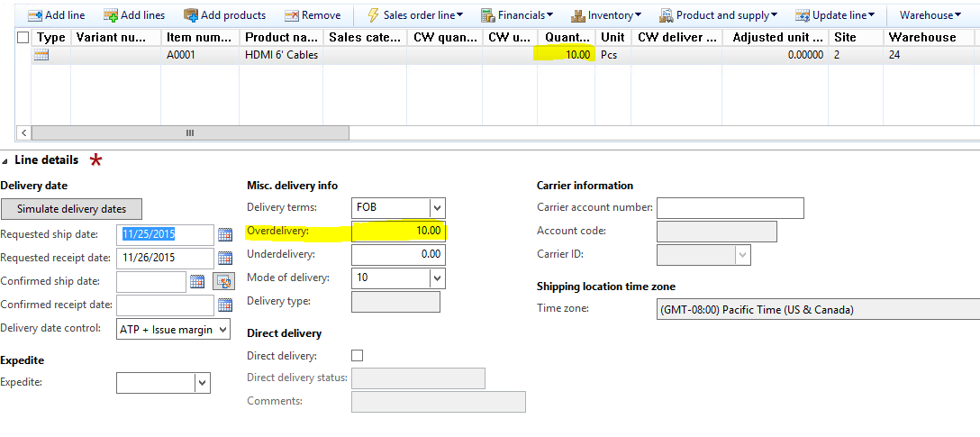Open calendar picker for Requested receipt date
980x437 pixels.
(x=225, y=258)
